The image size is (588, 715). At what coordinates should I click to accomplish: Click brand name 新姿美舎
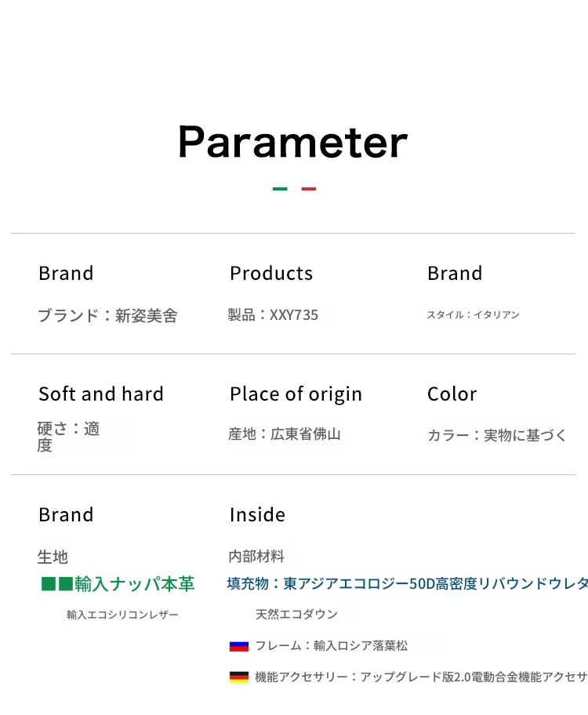click(147, 316)
